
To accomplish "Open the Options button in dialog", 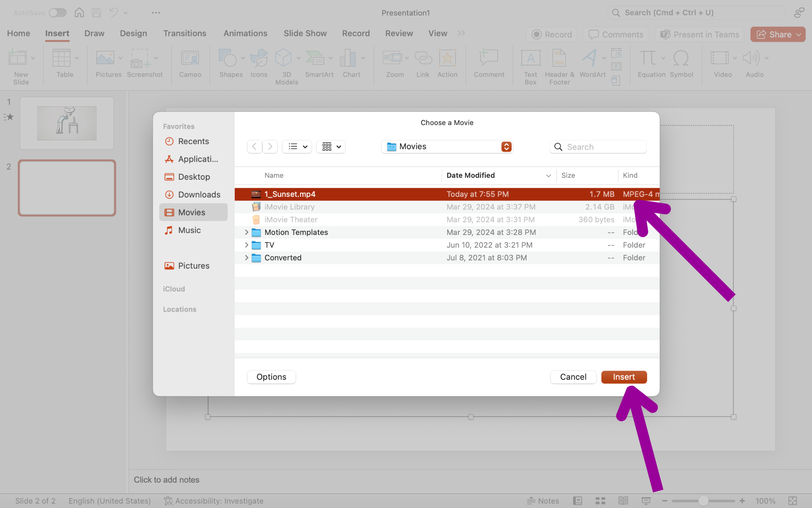I will click(271, 377).
